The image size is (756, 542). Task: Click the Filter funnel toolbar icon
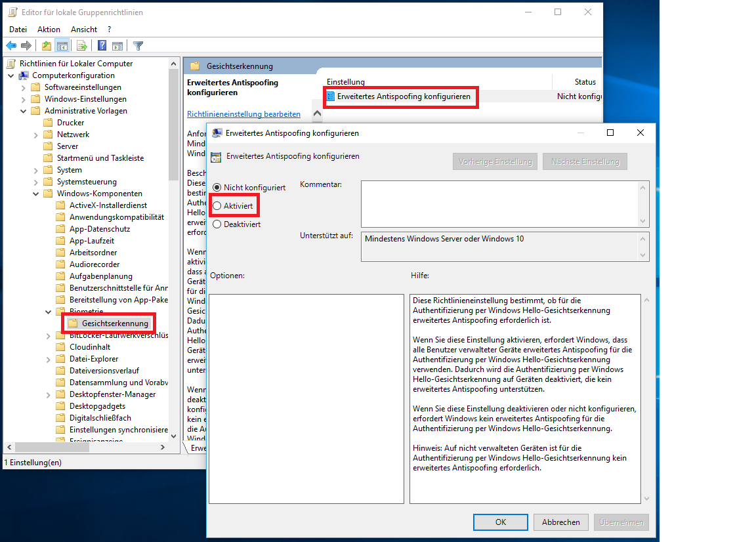138,46
